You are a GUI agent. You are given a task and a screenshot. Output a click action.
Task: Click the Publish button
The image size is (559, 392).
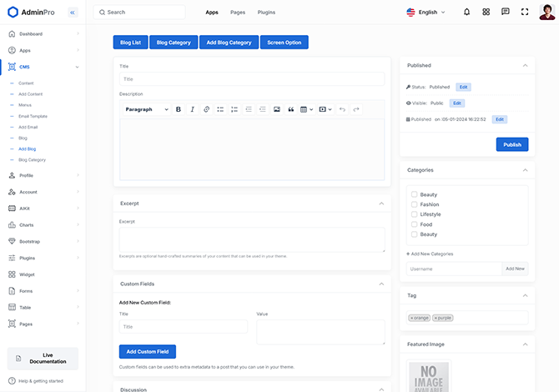point(511,144)
